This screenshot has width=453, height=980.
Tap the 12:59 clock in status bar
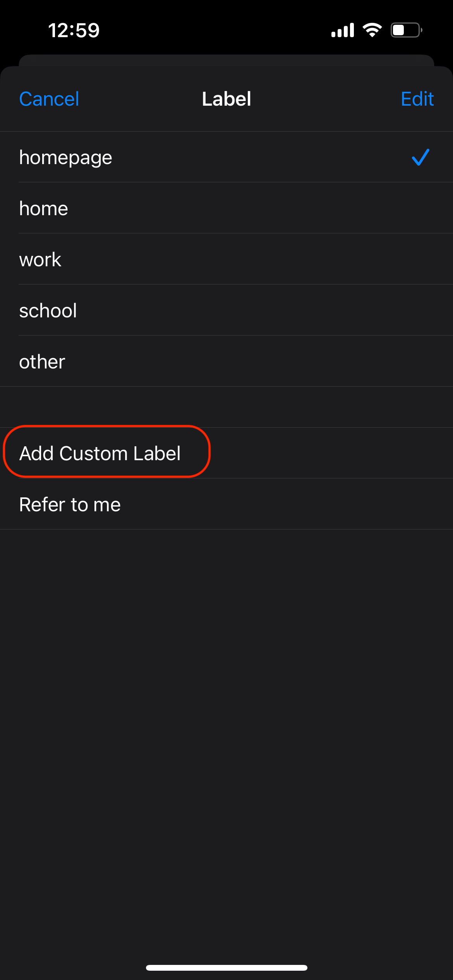pyautogui.click(x=74, y=30)
